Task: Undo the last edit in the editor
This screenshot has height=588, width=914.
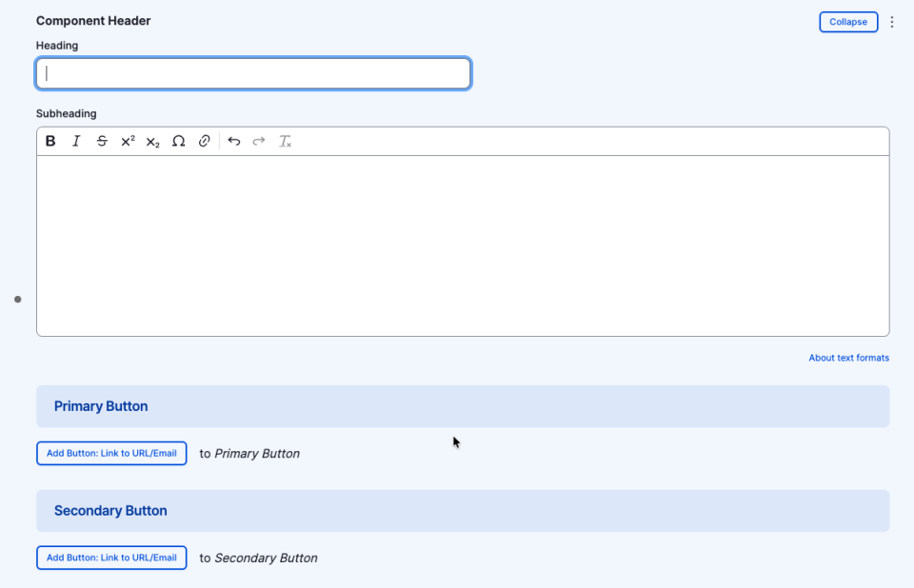Action: pyautogui.click(x=234, y=141)
